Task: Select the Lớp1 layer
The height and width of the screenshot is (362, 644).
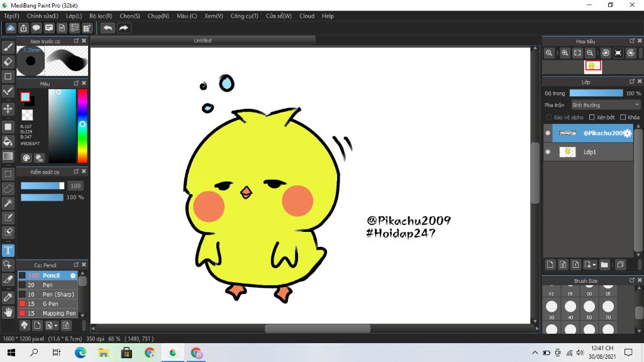Action: click(x=589, y=152)
